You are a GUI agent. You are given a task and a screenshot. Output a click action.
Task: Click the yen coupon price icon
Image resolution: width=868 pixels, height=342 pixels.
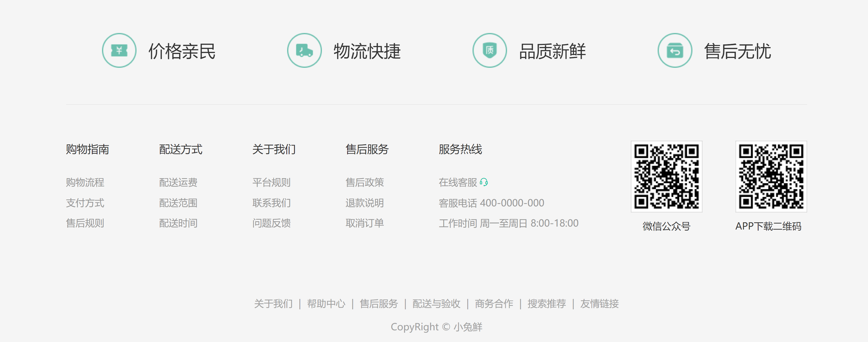119,51
